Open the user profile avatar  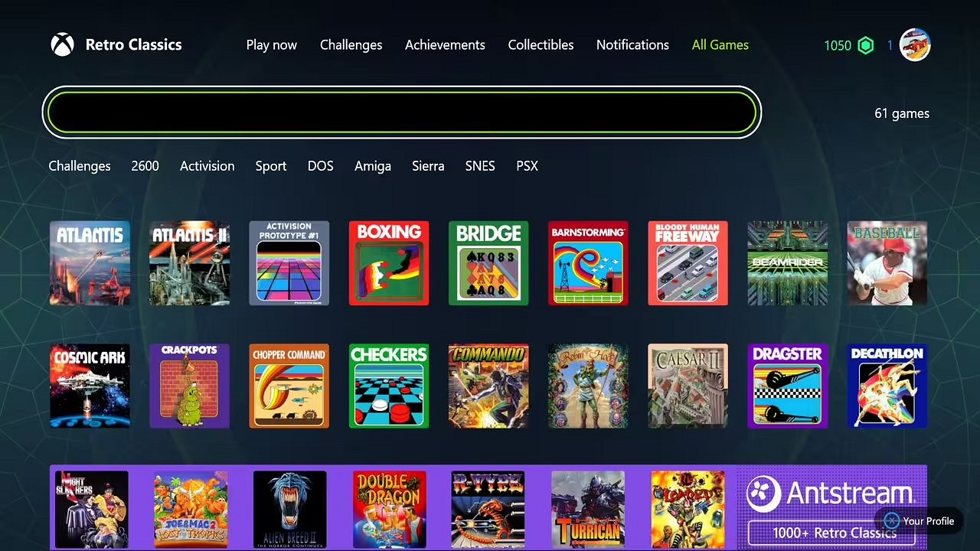915,45
